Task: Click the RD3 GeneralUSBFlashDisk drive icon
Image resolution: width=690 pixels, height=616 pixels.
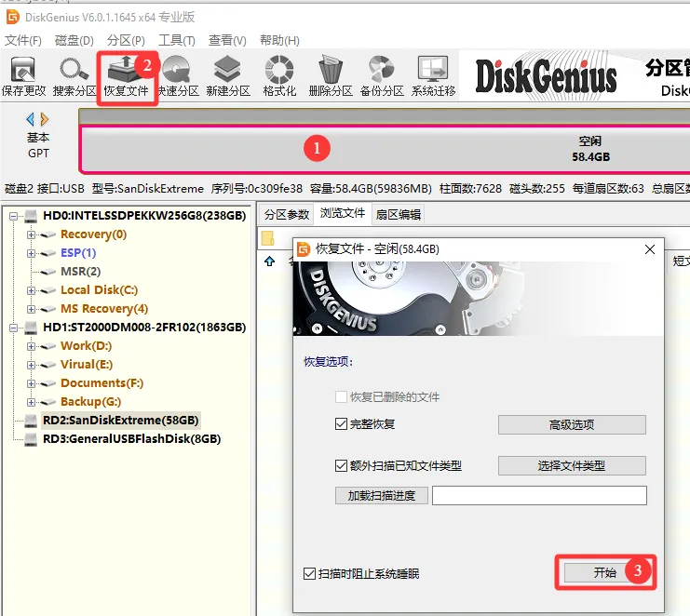Action: (31, 439)
